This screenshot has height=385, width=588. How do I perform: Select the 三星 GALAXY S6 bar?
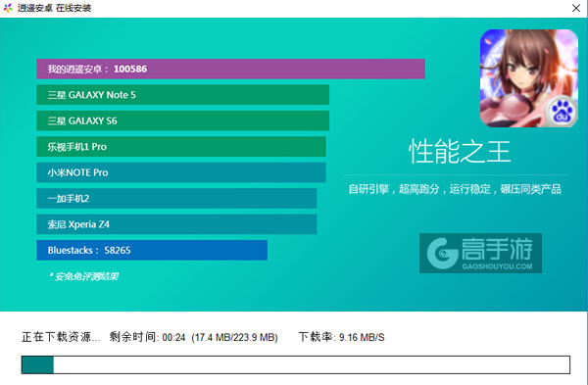[182, 120]
